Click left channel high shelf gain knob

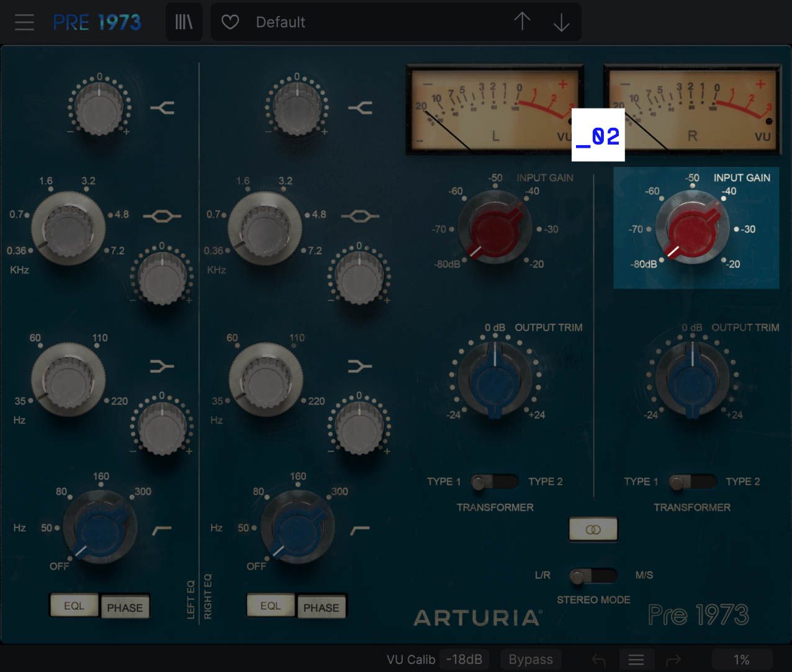coord(99,108)
